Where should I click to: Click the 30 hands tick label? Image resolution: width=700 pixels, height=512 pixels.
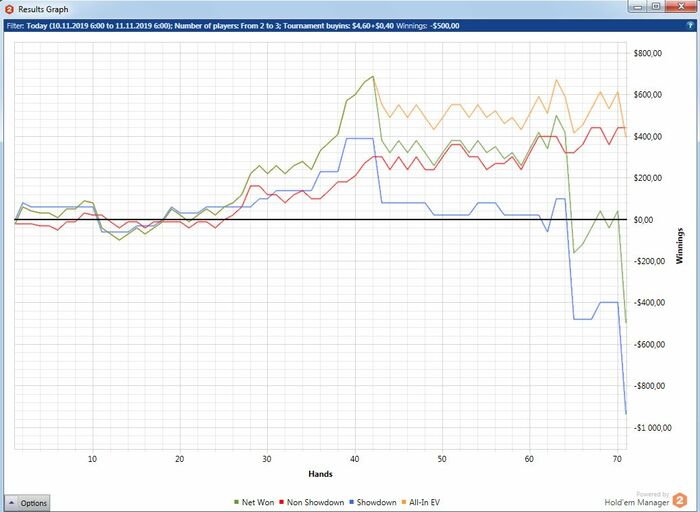coord(267,459)
